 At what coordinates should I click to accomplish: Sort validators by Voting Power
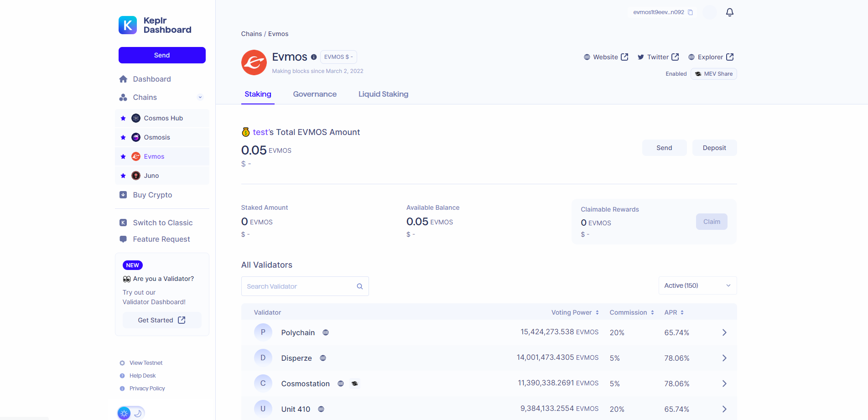click(x=575, y=312)
